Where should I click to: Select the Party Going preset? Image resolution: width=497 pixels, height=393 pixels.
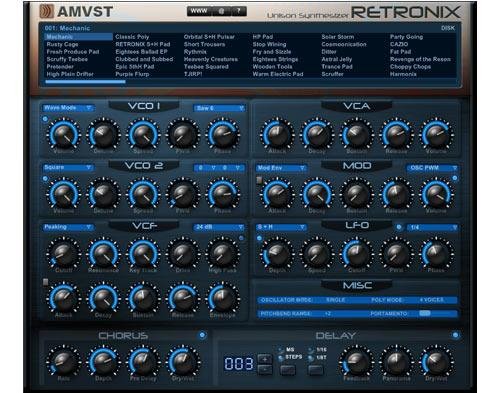pyautogui.click(x=406, y=37)
